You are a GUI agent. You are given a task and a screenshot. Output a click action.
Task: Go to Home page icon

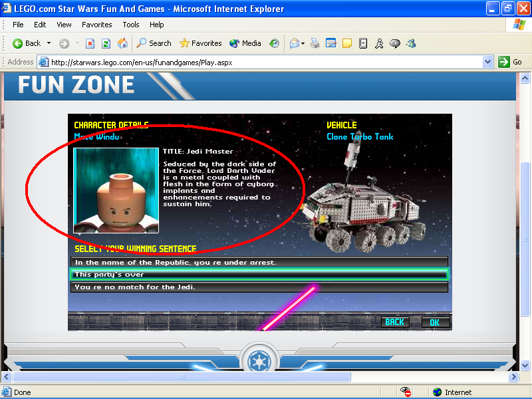[122, 43]
